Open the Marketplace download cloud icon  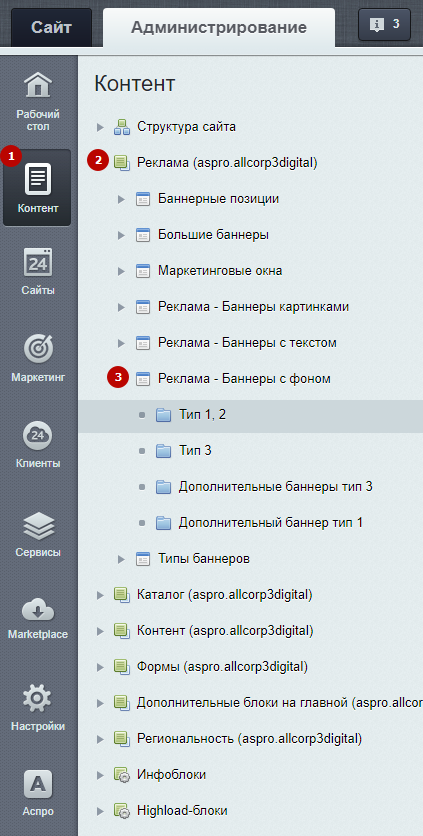(38, 608)
